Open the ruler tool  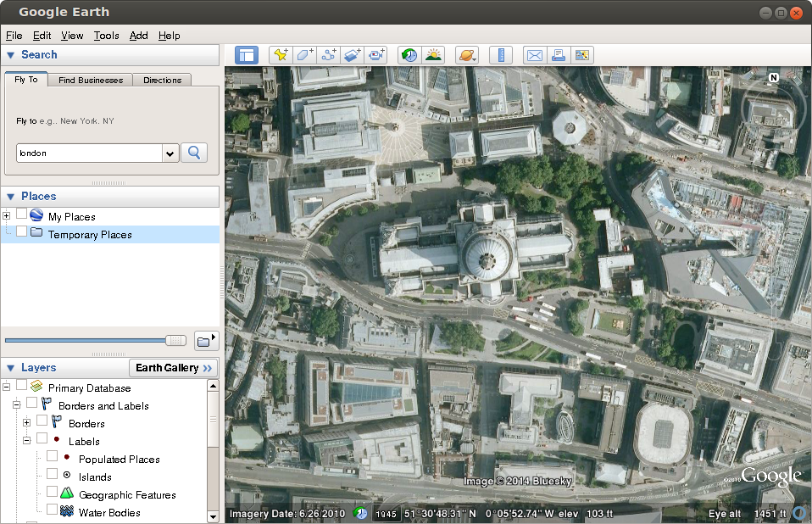point(501,55)
